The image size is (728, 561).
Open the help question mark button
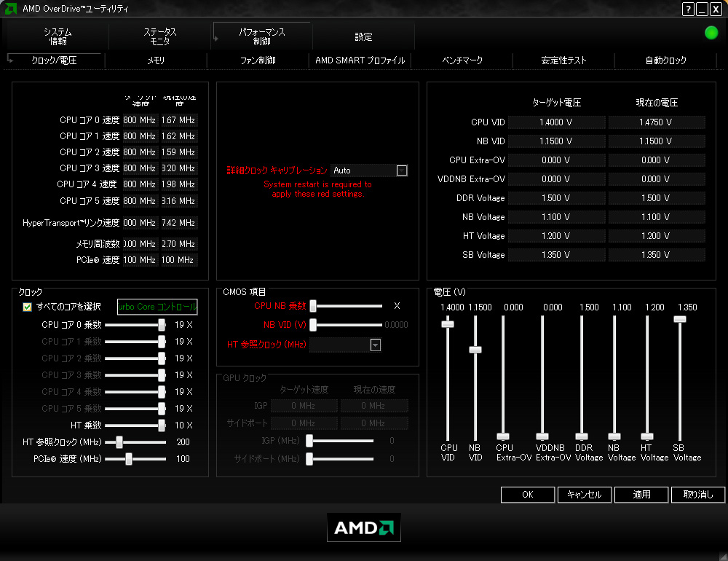(688, 9)
